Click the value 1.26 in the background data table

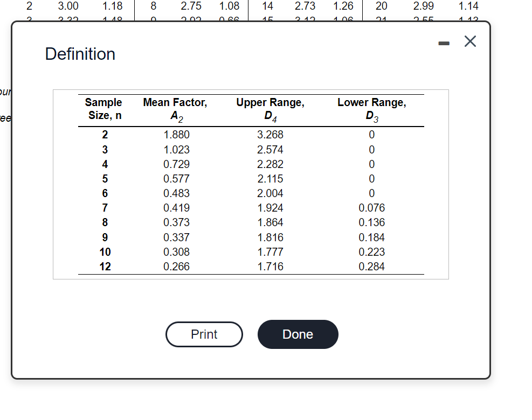(343, 6)
